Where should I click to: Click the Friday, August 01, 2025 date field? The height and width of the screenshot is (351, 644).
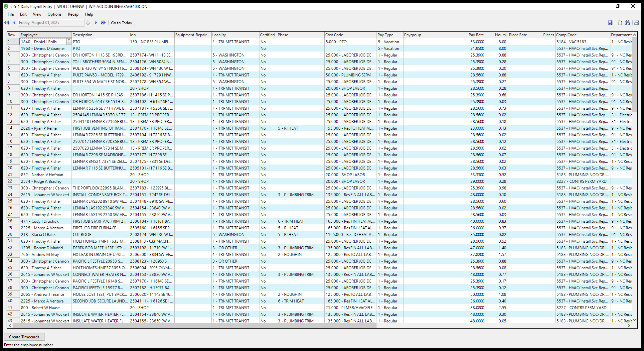(51, 23)
